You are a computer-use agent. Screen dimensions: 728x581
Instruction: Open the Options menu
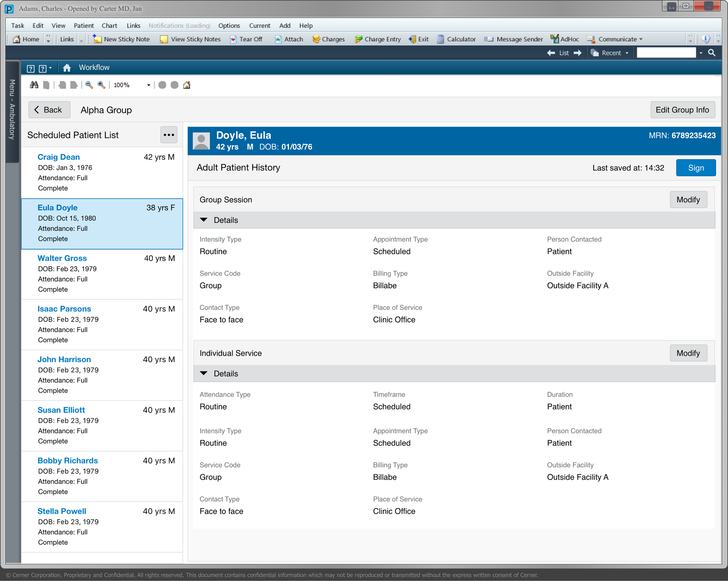(229, 25)
